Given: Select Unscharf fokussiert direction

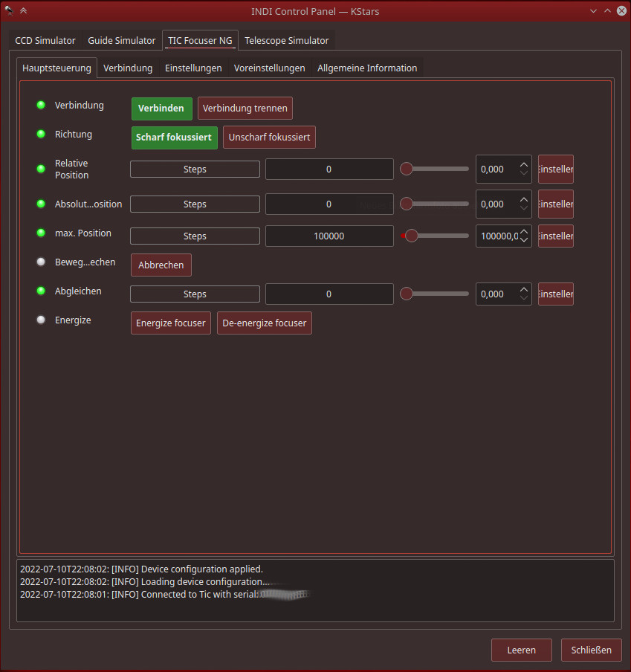Looking at the screenshot, I should coord(269,138).
